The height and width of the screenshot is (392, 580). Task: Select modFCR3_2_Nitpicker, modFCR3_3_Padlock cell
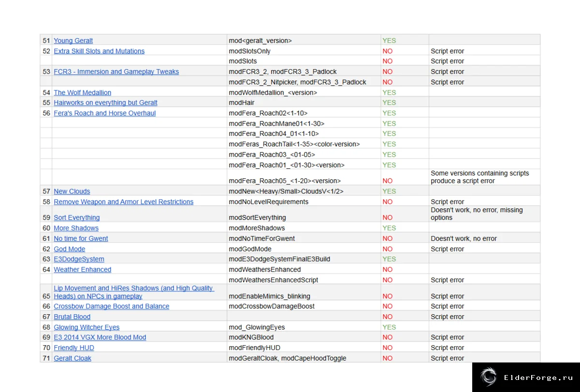[x=304, y=82]
